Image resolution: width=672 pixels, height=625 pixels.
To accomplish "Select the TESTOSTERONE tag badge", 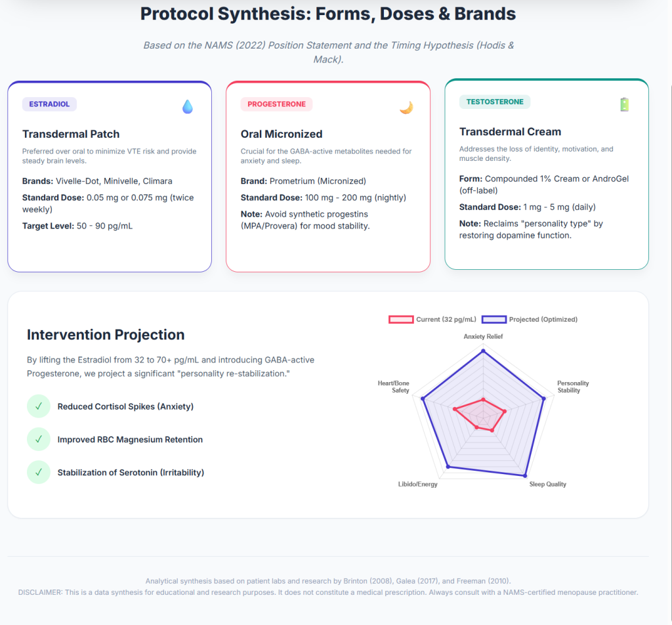I will pos(495,102).
